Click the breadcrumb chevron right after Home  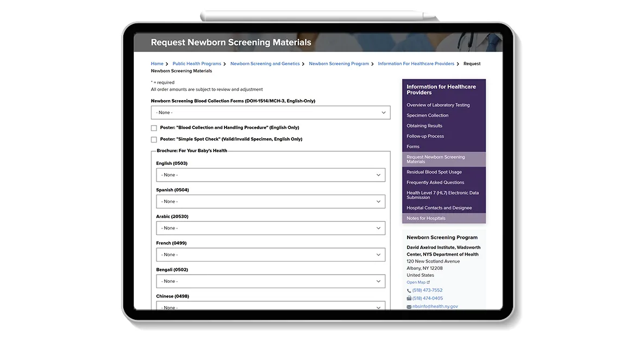pos(167,64)
